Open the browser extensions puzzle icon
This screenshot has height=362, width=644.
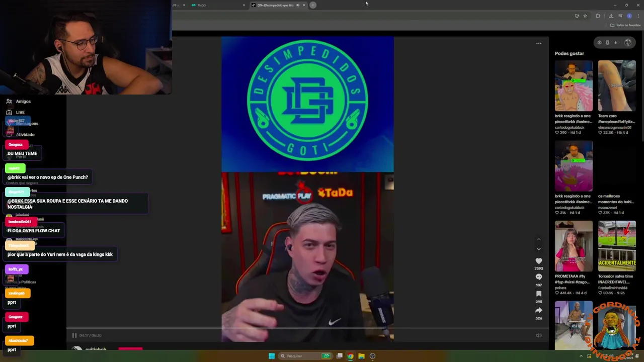pyautogui.click(x=598, y=16)
